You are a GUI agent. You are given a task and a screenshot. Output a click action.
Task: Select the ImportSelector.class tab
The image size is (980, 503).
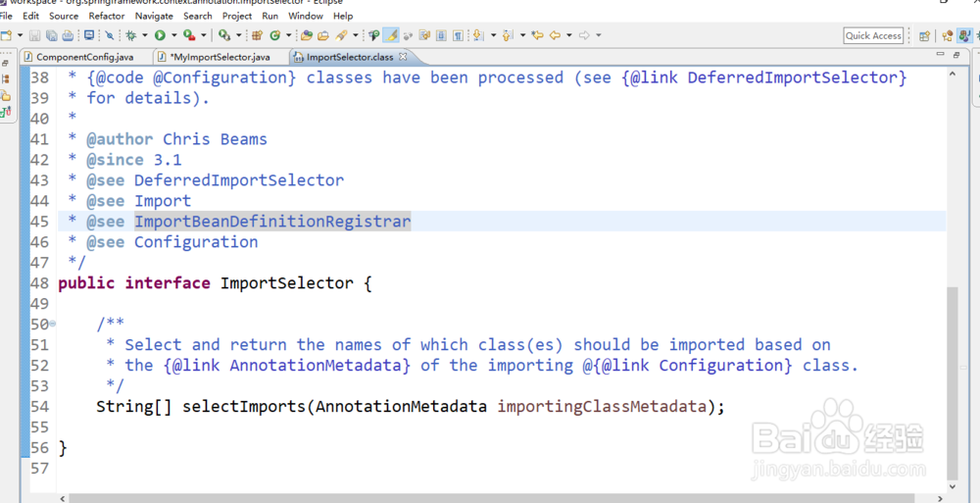click(x=350, y=57)
